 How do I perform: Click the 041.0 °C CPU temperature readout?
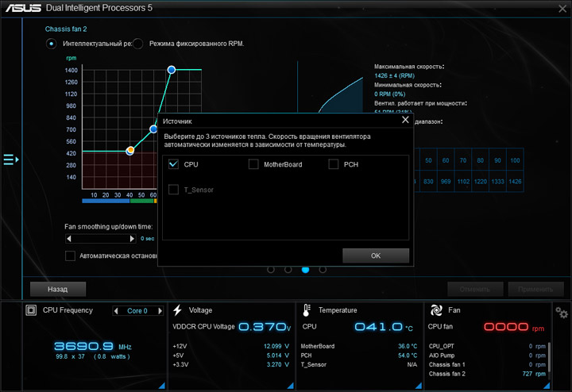point(384,327)
